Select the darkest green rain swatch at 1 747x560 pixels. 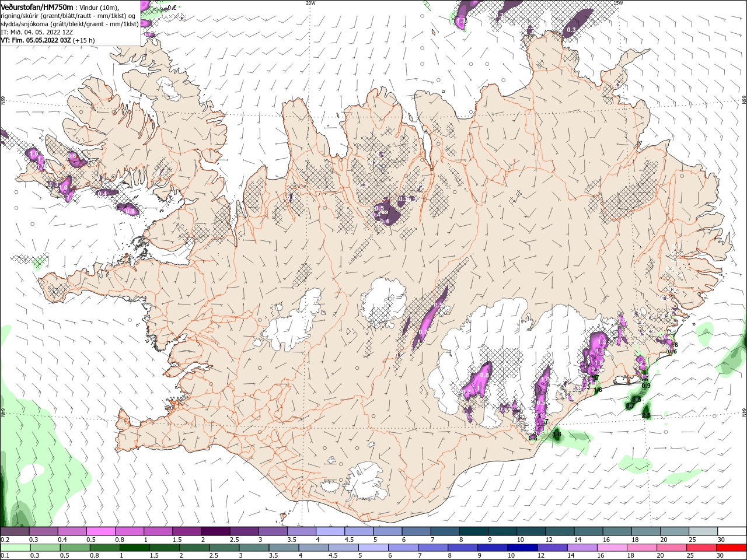[x=134, y=548]
